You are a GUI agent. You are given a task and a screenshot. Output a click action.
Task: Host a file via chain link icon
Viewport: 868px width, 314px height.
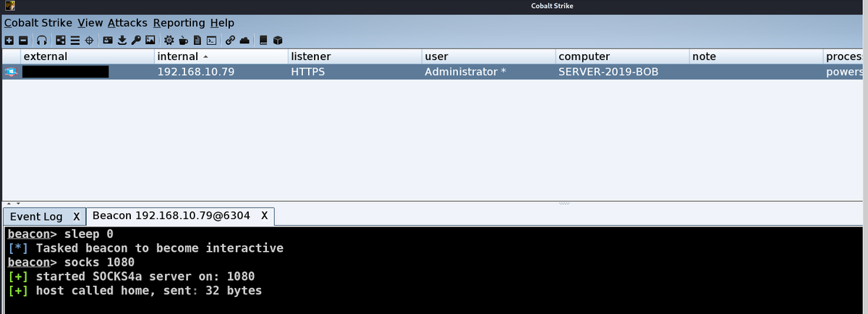[230, 40]
